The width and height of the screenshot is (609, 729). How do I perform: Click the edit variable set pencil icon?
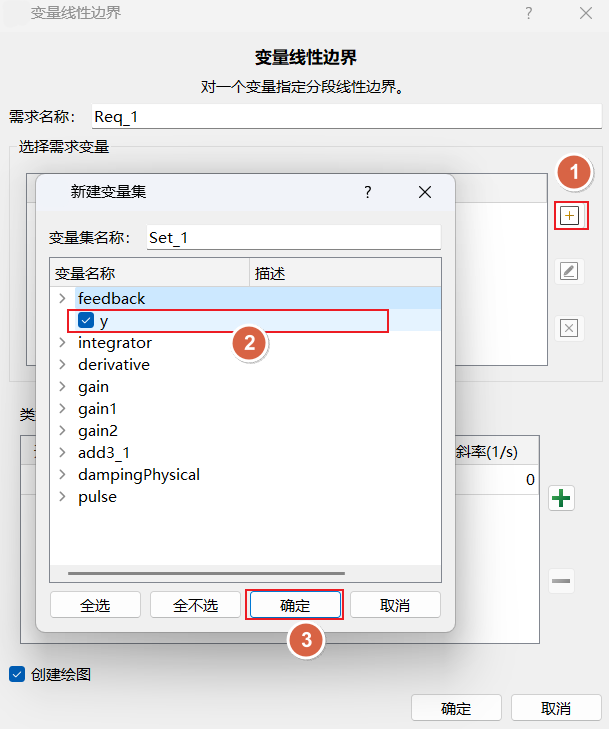pyautogui.click(x=570, y=272)
